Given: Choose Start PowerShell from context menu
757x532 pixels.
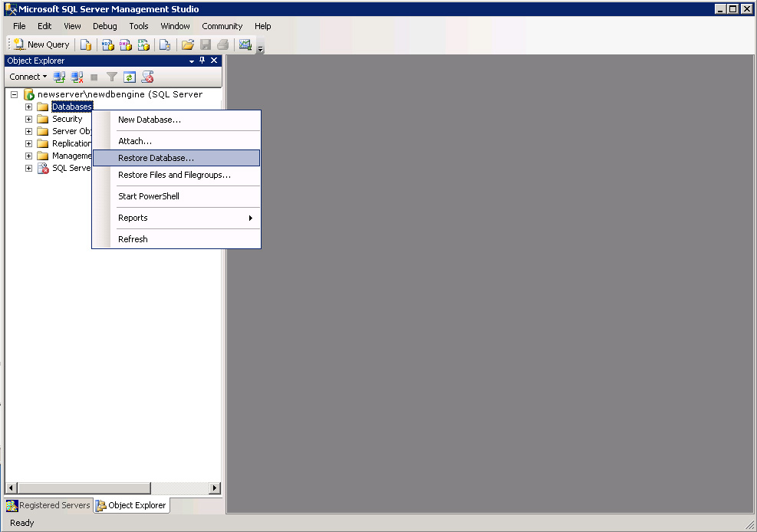Looking at the screenshot, I should click(176, 196).
